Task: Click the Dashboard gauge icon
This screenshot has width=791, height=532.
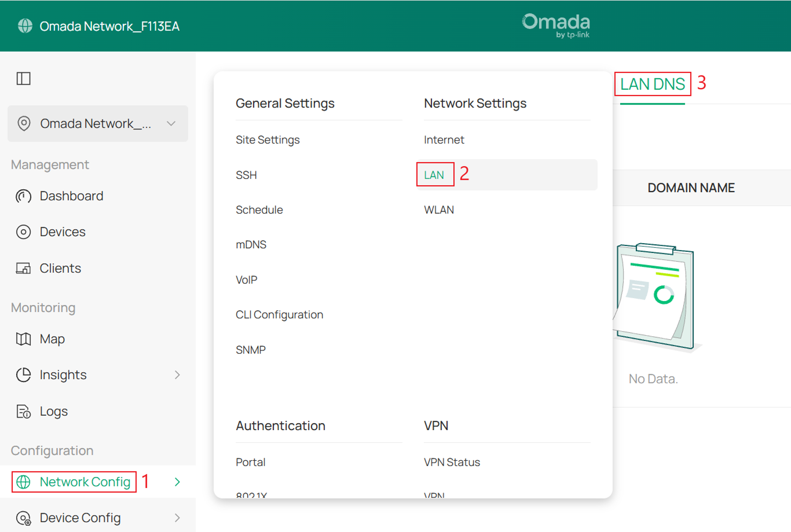Action: (24, 196)
